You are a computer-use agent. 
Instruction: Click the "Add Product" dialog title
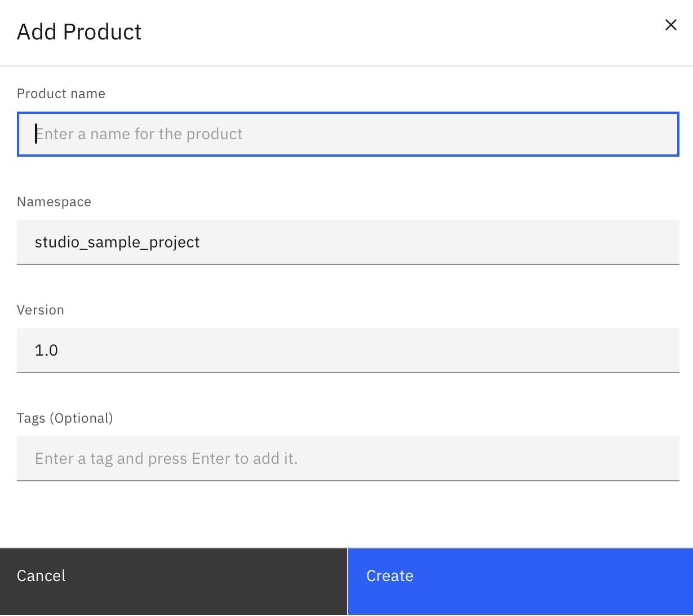[x=79, y=32]
